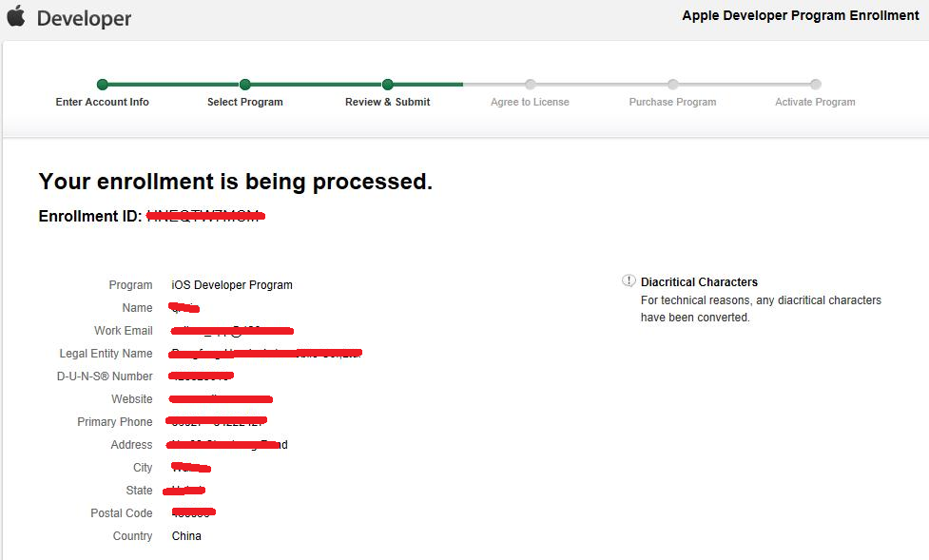Click the State field label
Viewport: 929px width, 560px height.
tap(139, 491)
